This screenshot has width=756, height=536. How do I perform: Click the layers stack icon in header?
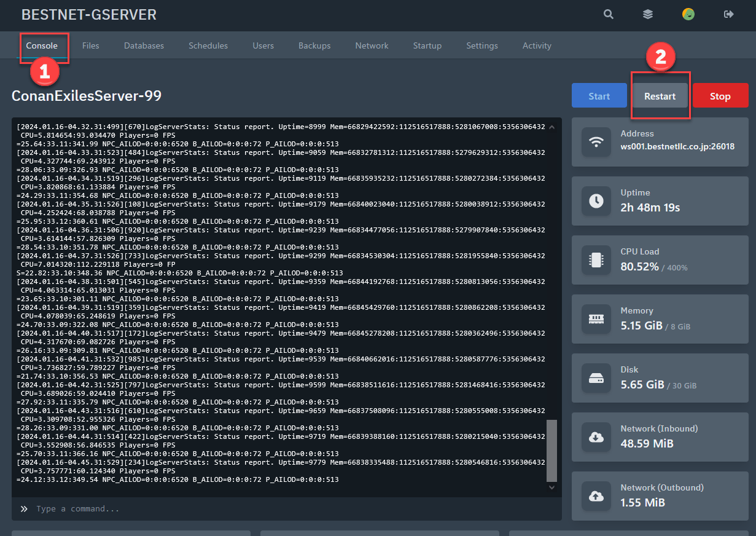[x=648, y=14]
